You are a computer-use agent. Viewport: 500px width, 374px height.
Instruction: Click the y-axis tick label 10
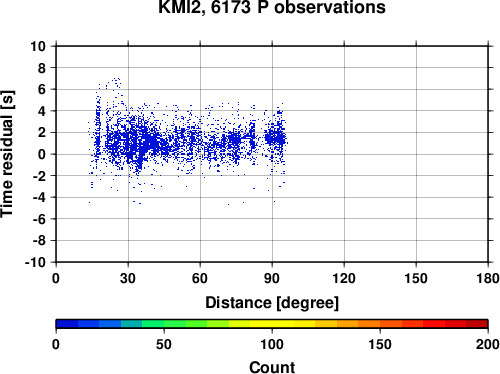click(38, 46)
